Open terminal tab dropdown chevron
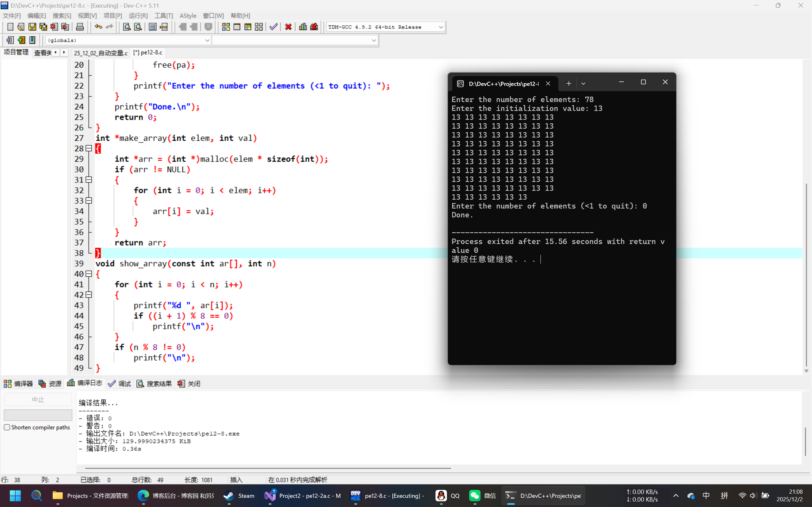Viewport: 812px width, 507px height. (583, 83)
